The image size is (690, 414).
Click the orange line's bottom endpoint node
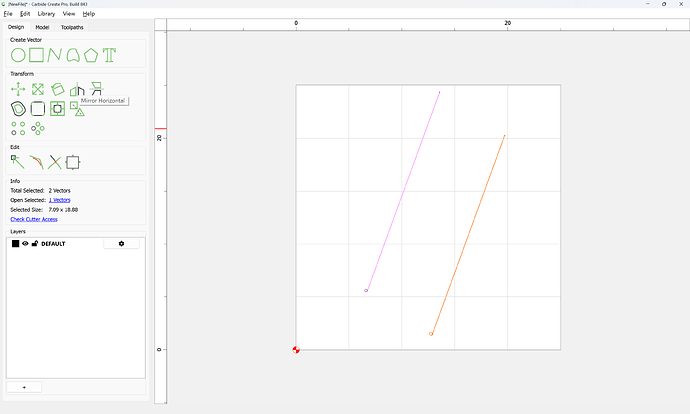pos(431,334)
